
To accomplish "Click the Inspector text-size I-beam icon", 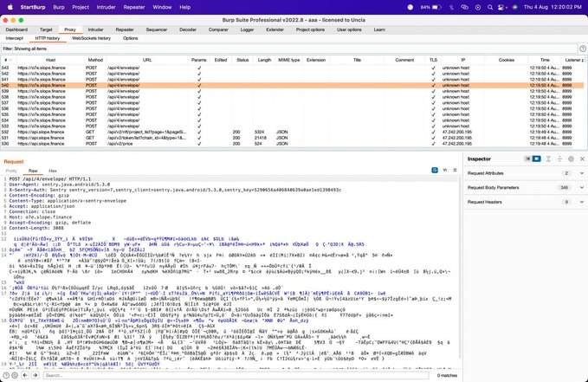I will 548,159.
